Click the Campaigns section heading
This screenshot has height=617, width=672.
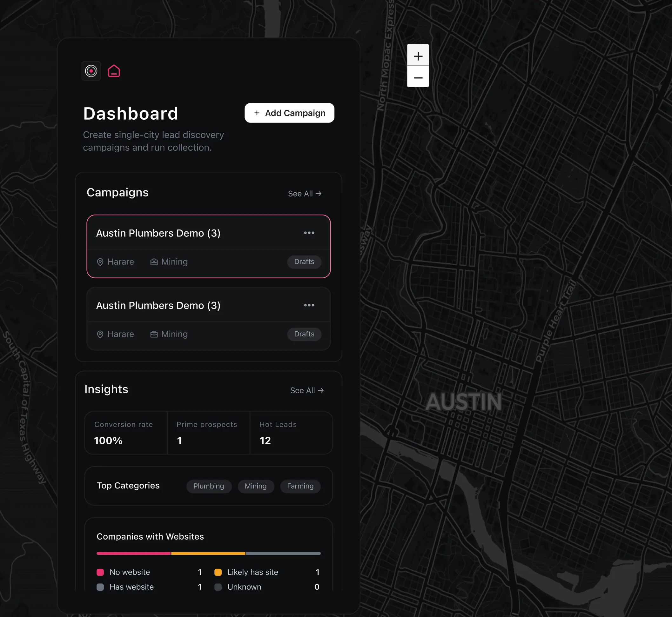click(118, 193)
